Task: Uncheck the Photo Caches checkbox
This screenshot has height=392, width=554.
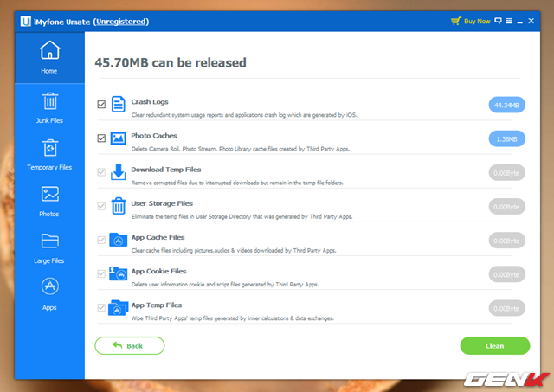Action: [x=101, y=138]
